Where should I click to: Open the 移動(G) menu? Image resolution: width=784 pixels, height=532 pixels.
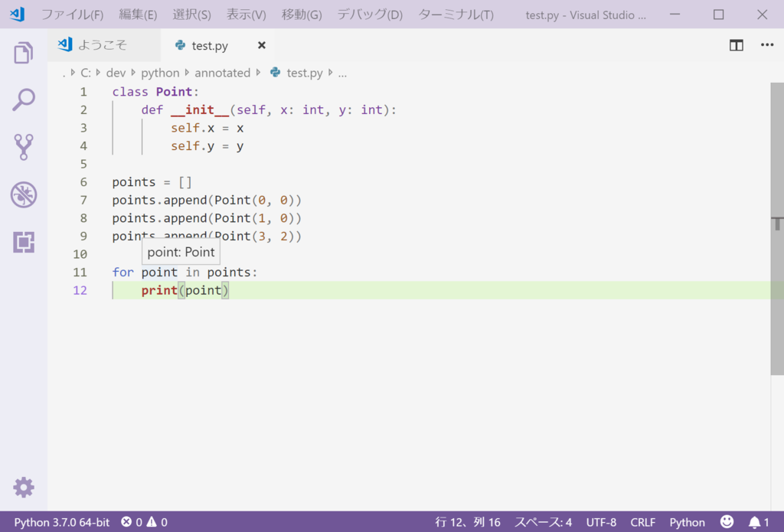[x=302, y=15]
